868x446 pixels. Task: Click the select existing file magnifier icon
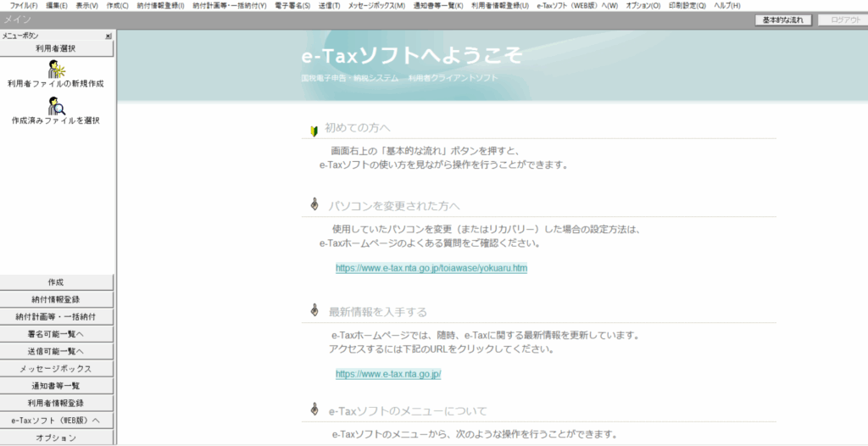pos(57,105)
